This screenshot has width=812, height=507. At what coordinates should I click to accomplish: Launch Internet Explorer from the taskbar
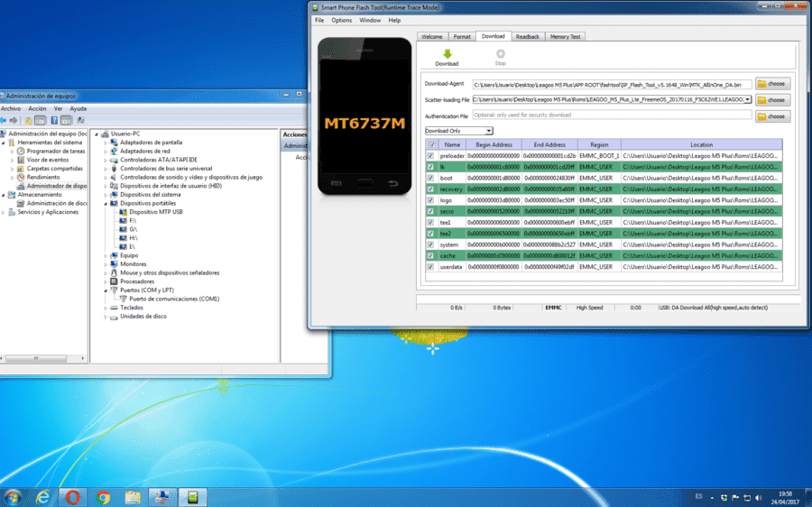tap(43, 498)
